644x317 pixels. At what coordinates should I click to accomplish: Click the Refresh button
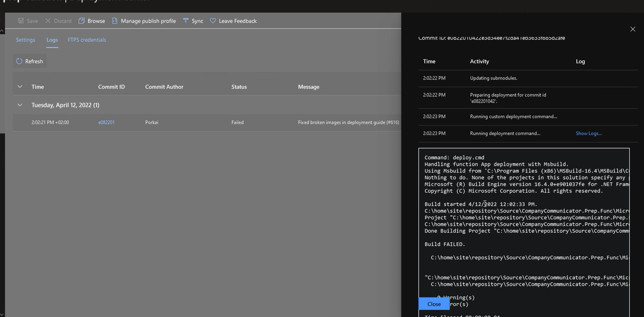[30, 61]
